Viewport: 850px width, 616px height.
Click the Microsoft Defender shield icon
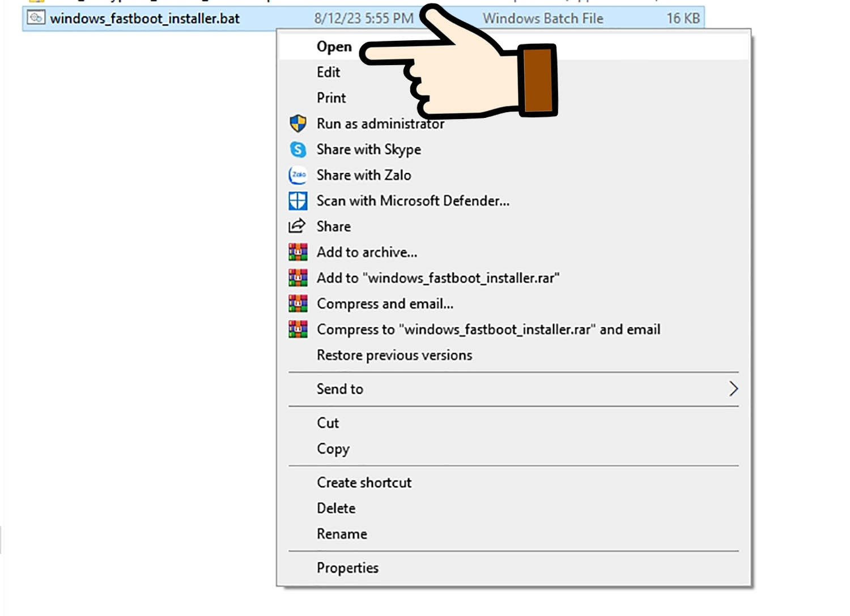tap(298, 201)
